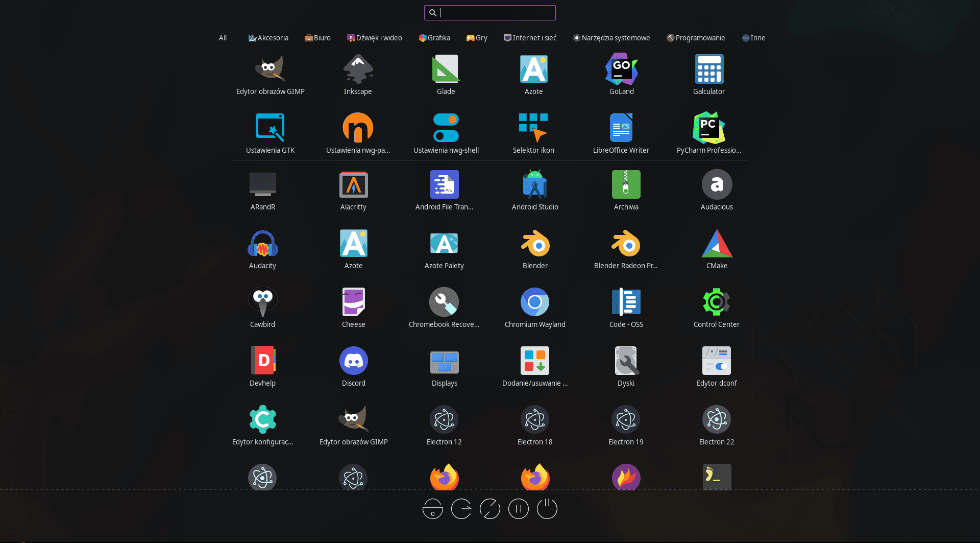980x543 pixels.
Task: Show the Grafika category
Action: pyautogui.click(x=434, y=38)
